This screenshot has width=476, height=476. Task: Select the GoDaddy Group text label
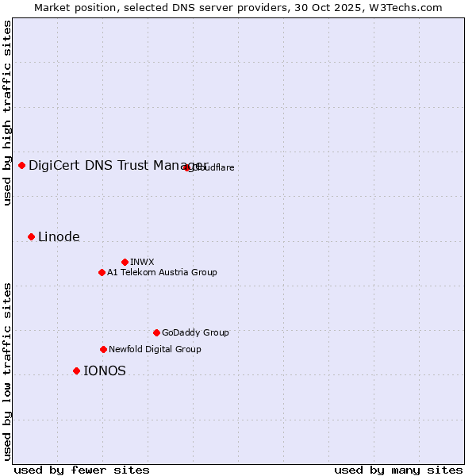pos(195,332)
